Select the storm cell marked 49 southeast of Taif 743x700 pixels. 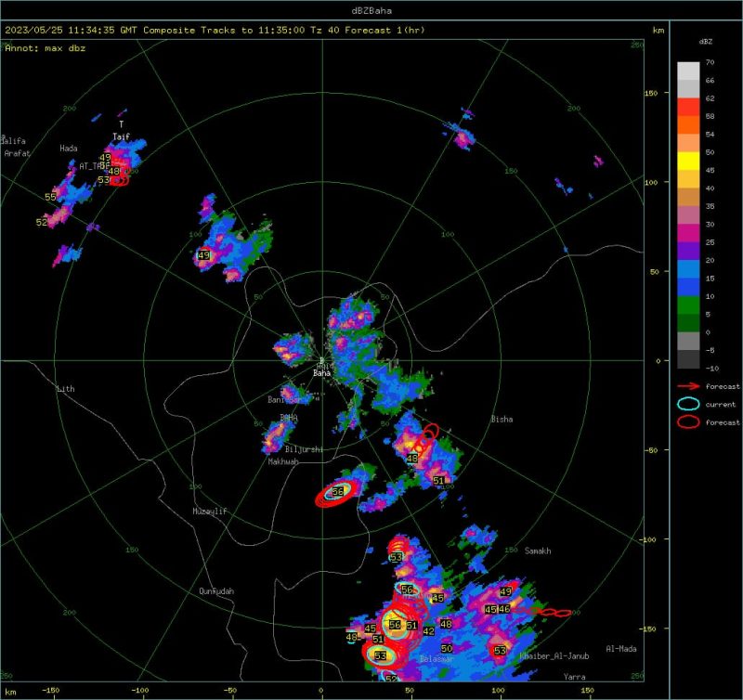pos(203,255)
